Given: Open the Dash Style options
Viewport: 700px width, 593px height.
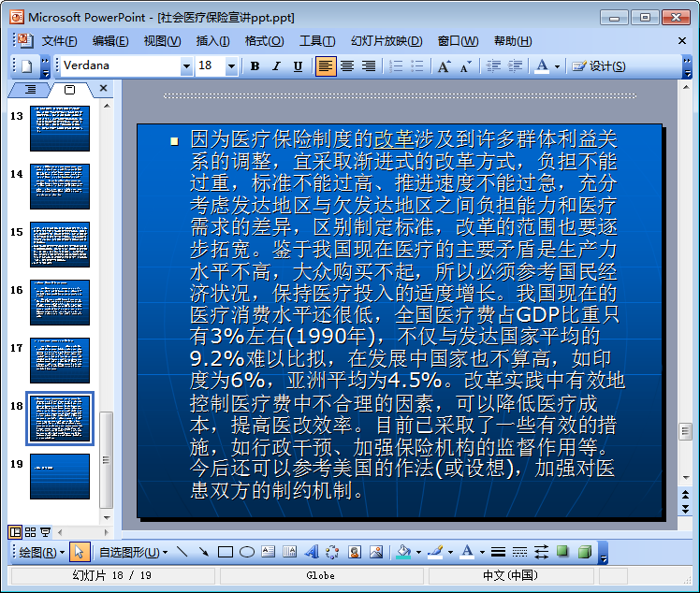Looking at the screenshot, I should [x=519, y=553].
